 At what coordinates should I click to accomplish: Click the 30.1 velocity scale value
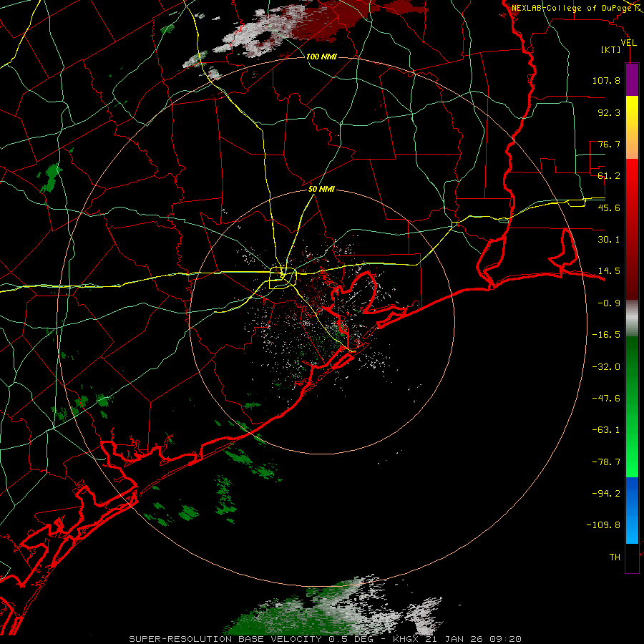pos(609,240)
